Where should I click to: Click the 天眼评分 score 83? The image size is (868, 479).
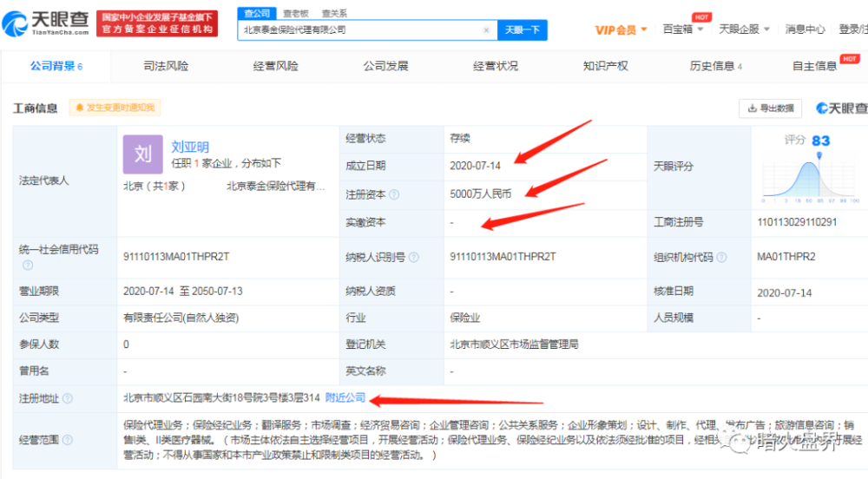click(x=821, y=141)
